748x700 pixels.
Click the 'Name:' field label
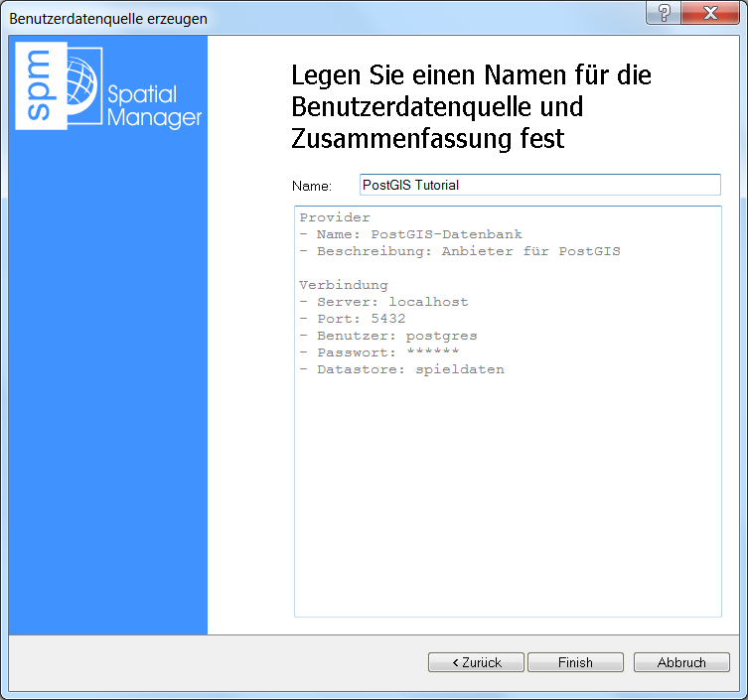(x=312, y=186)
